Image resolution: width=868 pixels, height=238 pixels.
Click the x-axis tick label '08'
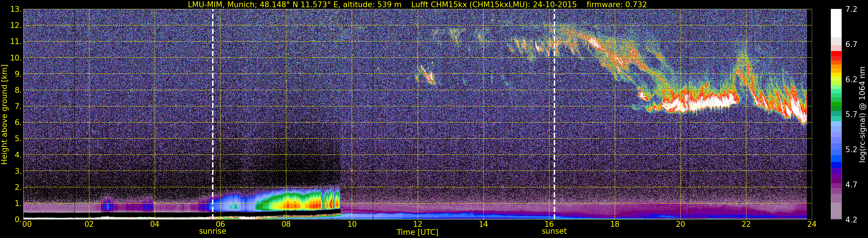coord(286,224)
